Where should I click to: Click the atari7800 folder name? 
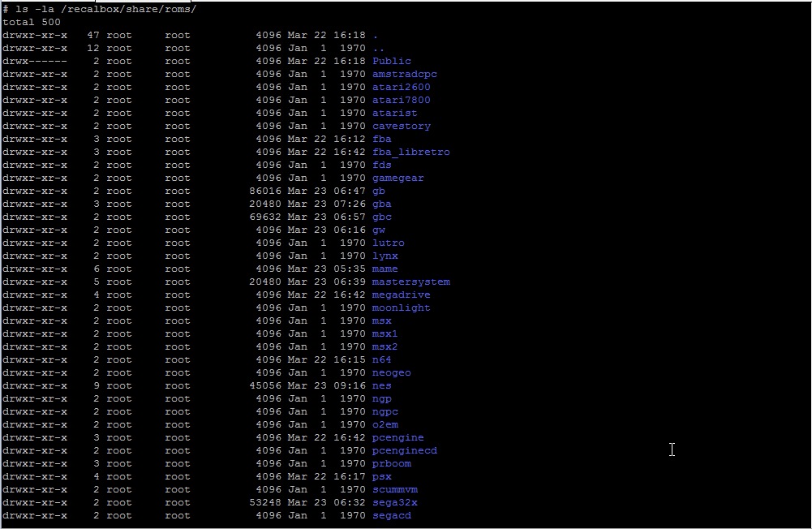402,100
